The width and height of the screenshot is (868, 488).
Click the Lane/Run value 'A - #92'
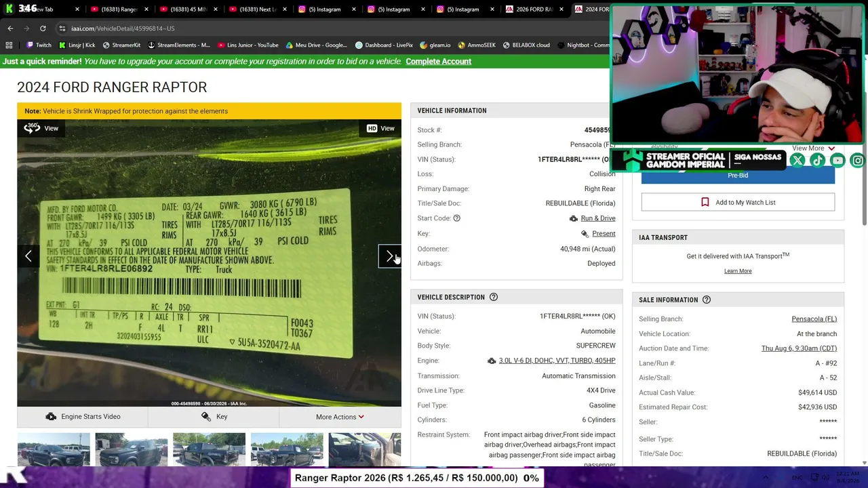[x=826, y=363]
